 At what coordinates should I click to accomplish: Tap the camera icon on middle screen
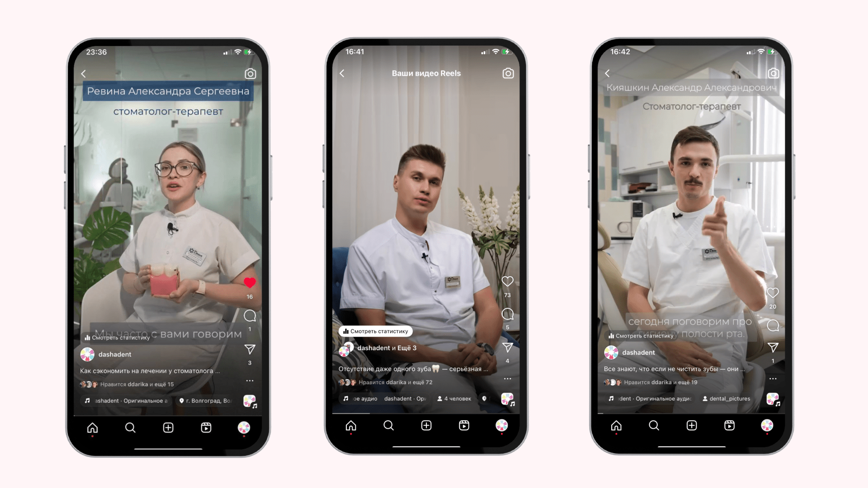509,73
